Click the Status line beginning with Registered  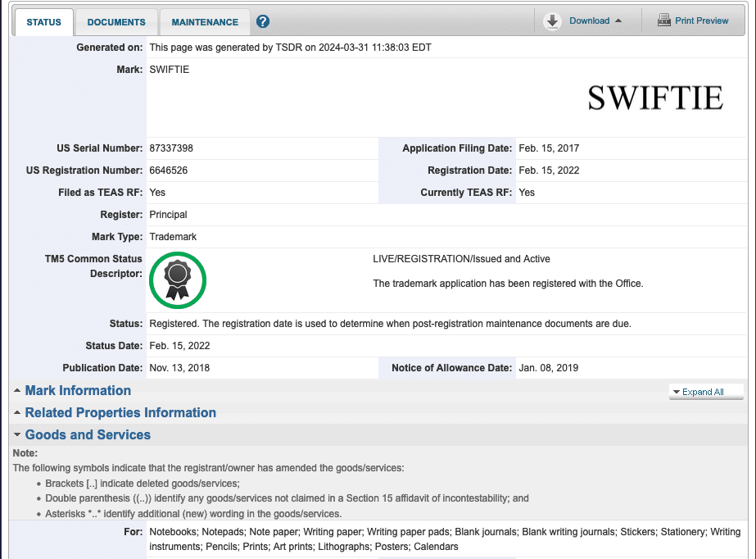390,324
